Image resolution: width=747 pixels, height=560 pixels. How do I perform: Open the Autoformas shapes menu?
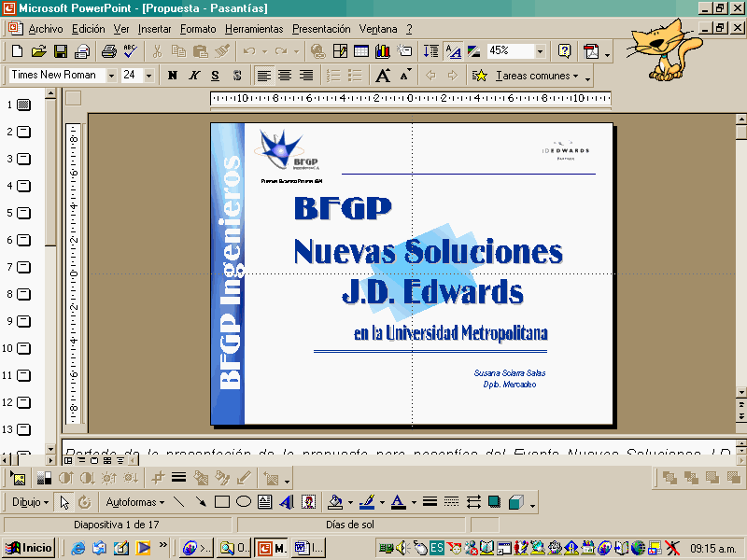click(x=134, y=502)
